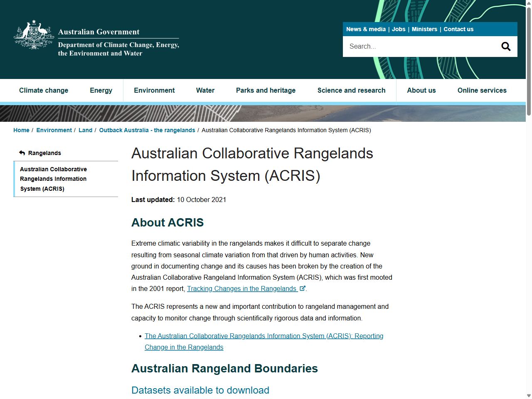
Task: Click Parks and heritage in the navigation
Action: (266, 90)
